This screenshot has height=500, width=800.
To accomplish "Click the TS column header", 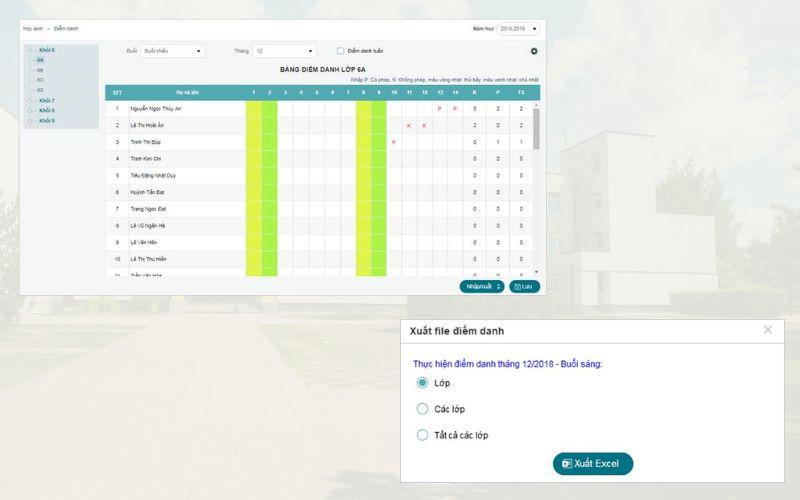I will point(521,92).
